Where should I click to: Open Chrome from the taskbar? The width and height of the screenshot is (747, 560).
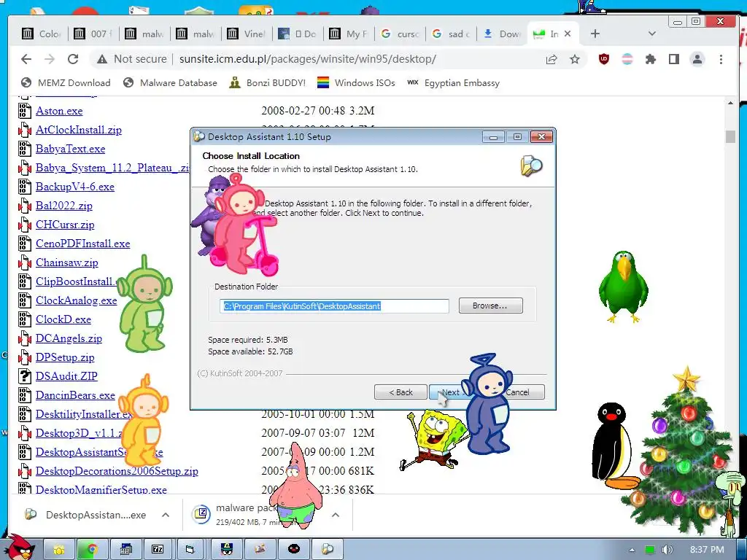click(x=92, y=550)
